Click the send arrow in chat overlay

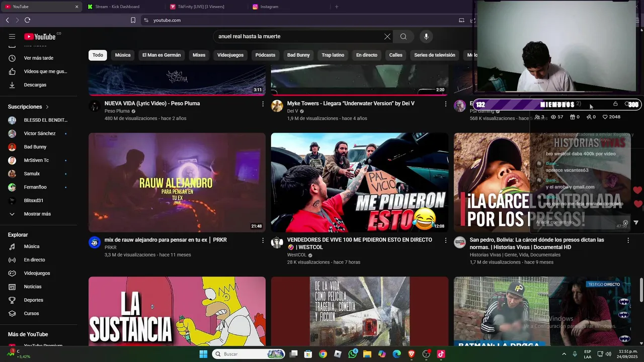636,222
